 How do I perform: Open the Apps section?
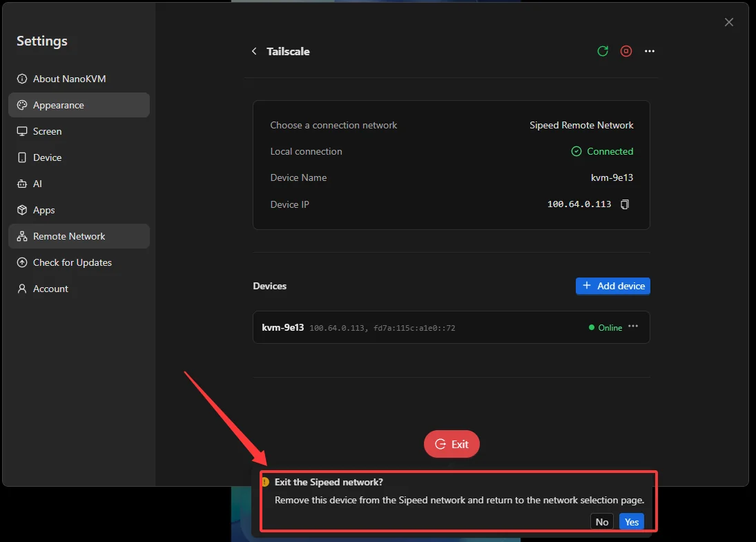79,211
